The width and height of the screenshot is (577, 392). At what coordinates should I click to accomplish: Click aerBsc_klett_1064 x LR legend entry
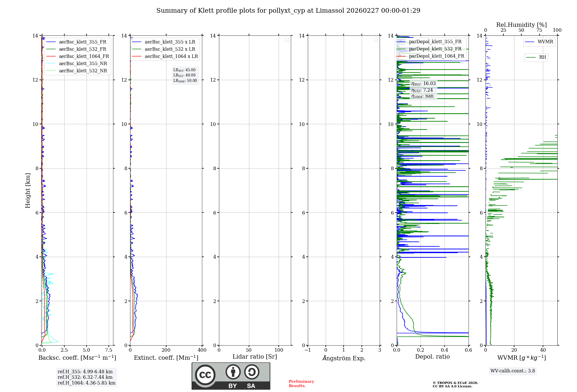pos(171,56)
